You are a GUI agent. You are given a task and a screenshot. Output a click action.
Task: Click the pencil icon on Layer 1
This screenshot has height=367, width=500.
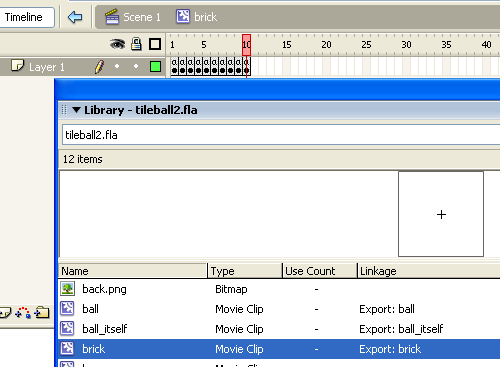click(99, 67)
